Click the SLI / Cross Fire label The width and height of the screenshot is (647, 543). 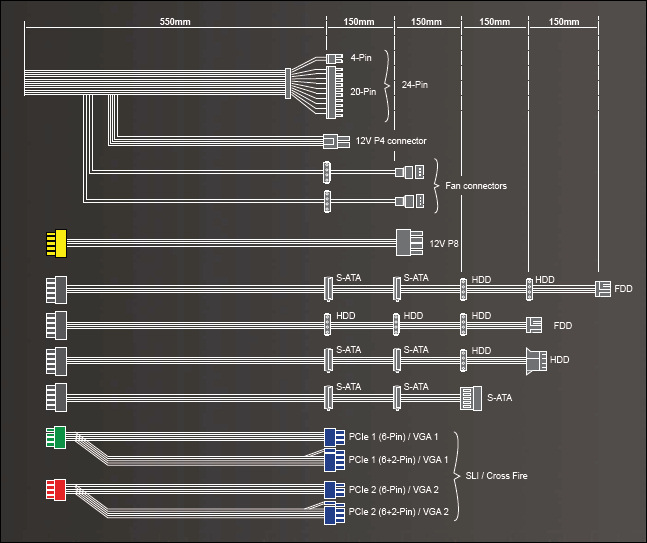tap(496, 476)
